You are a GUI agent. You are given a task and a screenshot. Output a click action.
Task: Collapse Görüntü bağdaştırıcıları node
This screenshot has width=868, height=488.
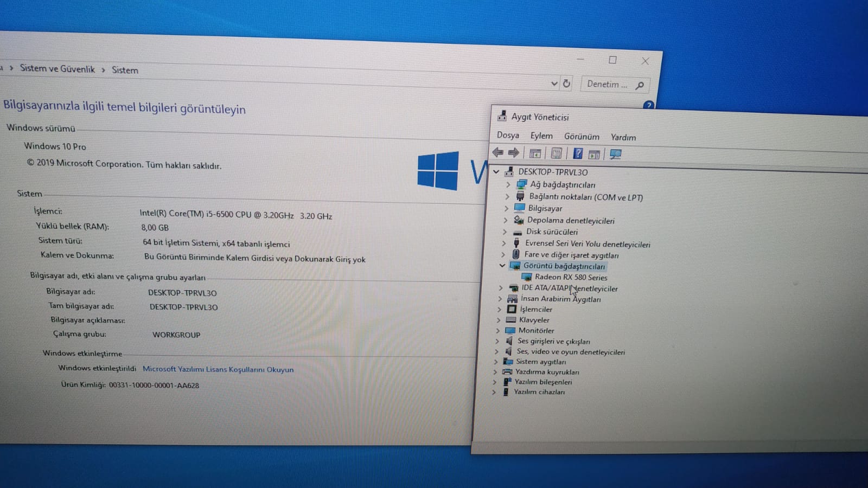coord(502,266)
